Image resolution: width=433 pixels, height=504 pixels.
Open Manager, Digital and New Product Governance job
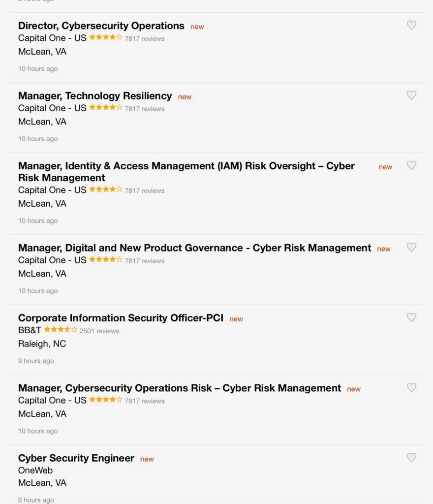[195, 248]
